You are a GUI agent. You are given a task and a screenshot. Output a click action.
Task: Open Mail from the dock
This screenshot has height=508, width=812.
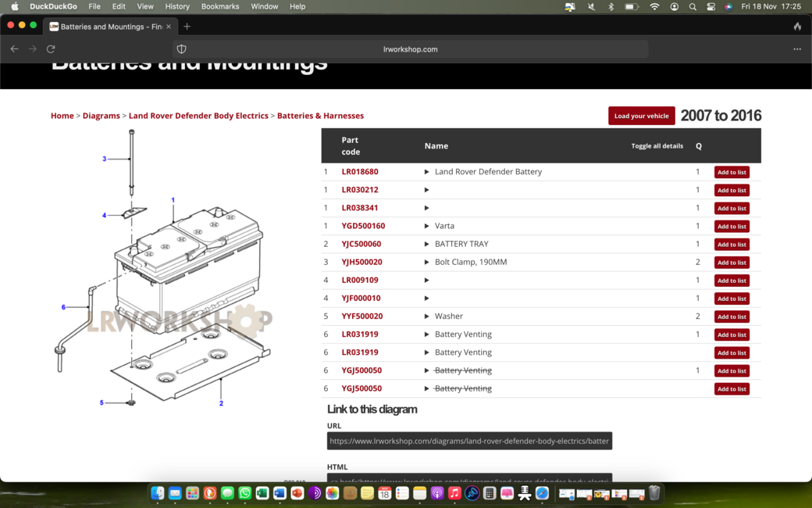[175, 493]
